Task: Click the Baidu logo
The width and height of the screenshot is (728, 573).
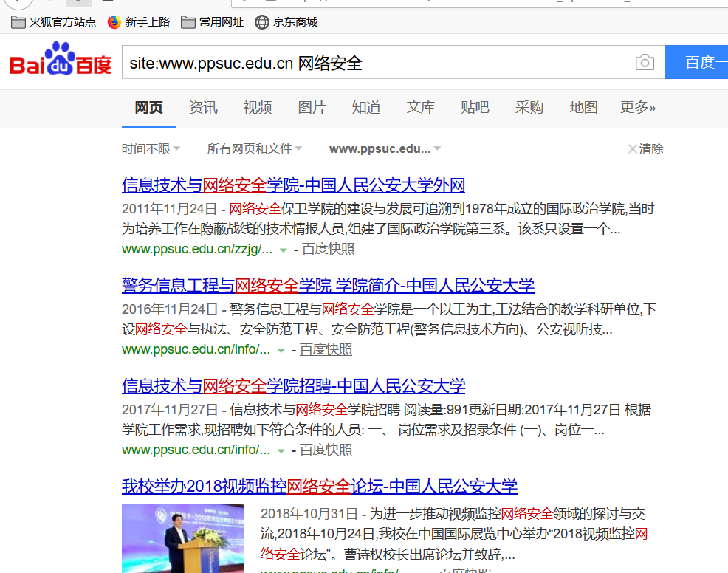Action: click(x=61, y=59)
